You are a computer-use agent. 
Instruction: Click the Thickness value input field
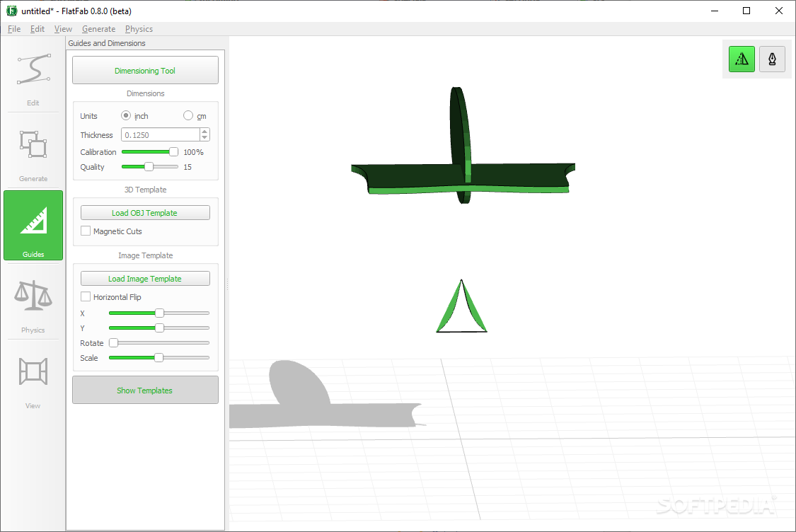[161, 134]
